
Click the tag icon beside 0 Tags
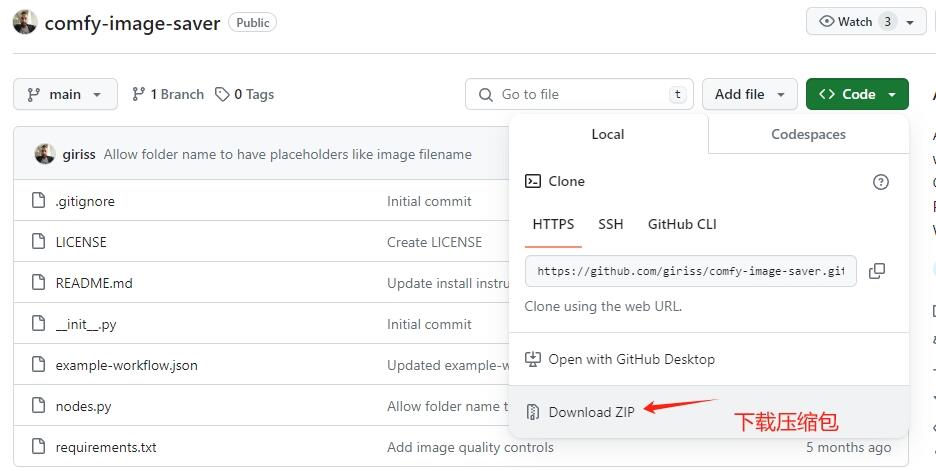(x=222, y=94)
